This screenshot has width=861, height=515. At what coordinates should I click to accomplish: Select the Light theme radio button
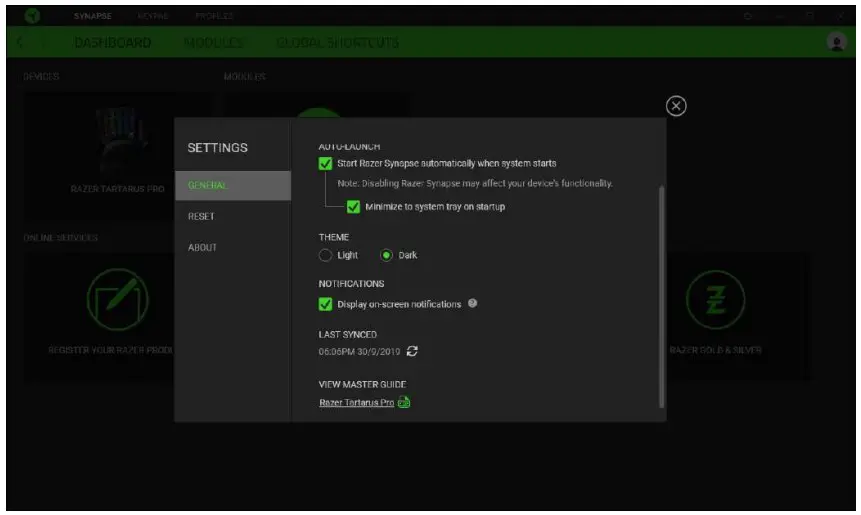(x=325, y=255)
